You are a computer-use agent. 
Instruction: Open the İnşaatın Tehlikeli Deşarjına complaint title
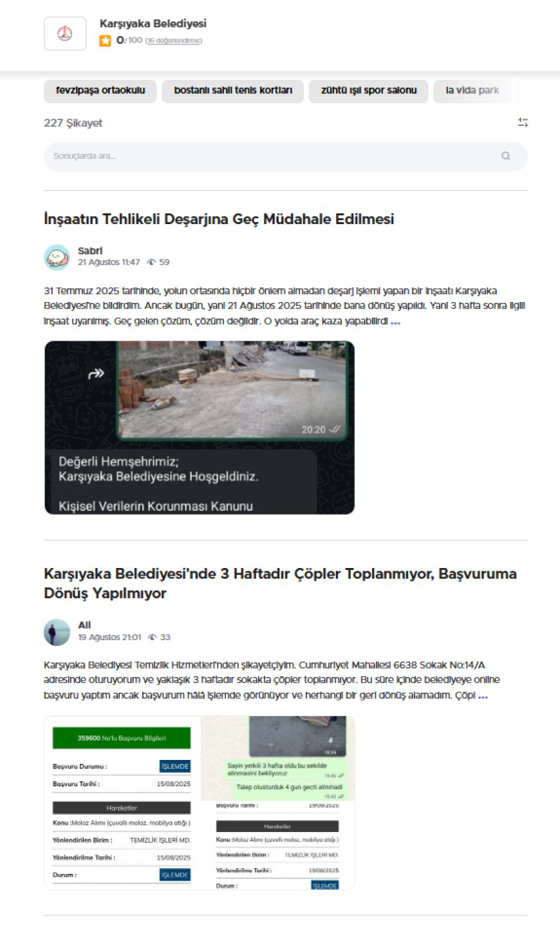pos(219,219)
